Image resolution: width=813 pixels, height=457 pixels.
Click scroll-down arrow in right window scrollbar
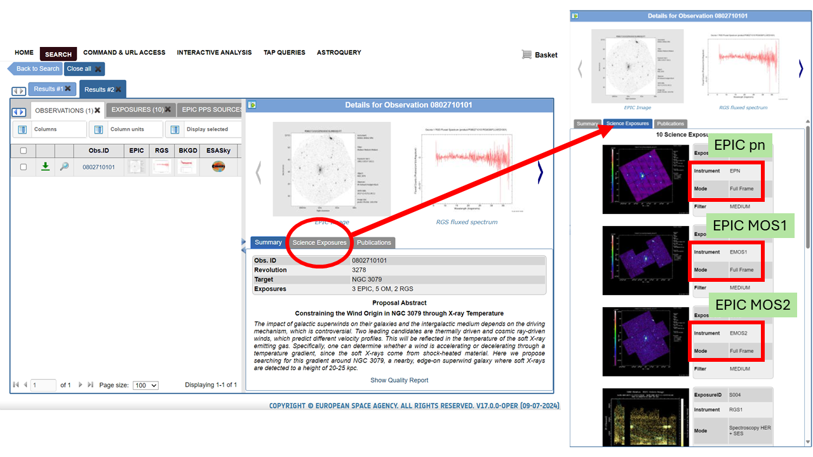click(x=808, y=442)
